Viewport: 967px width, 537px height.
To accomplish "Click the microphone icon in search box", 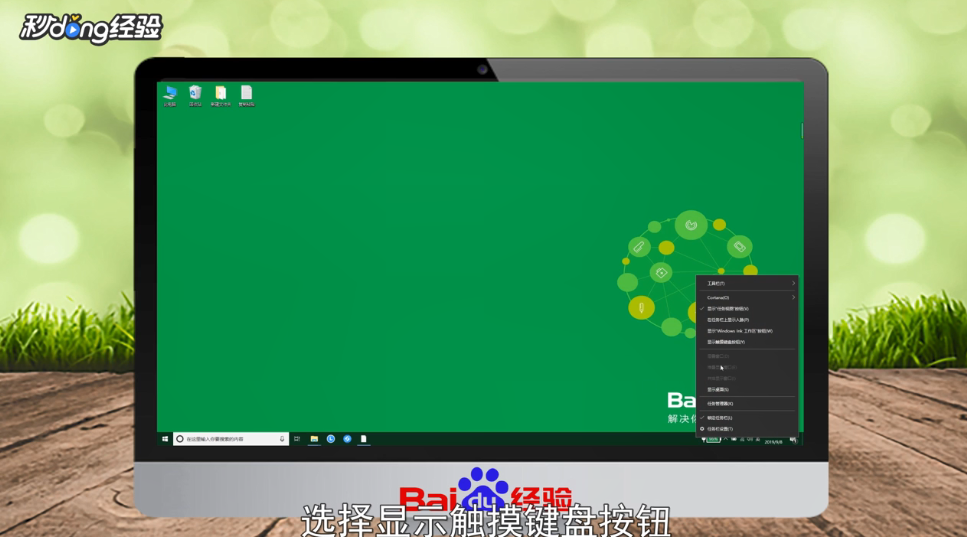I will (x=282, y=439).
